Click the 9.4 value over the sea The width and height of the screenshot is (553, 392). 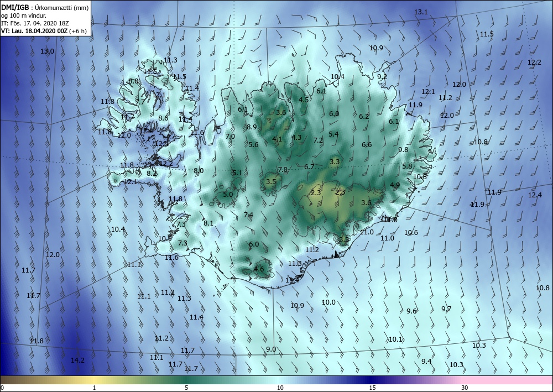point(426,361)
